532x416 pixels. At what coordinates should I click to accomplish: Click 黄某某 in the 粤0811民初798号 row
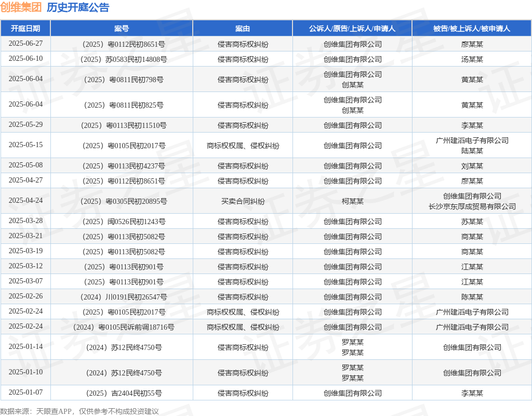tap(472, 80)
